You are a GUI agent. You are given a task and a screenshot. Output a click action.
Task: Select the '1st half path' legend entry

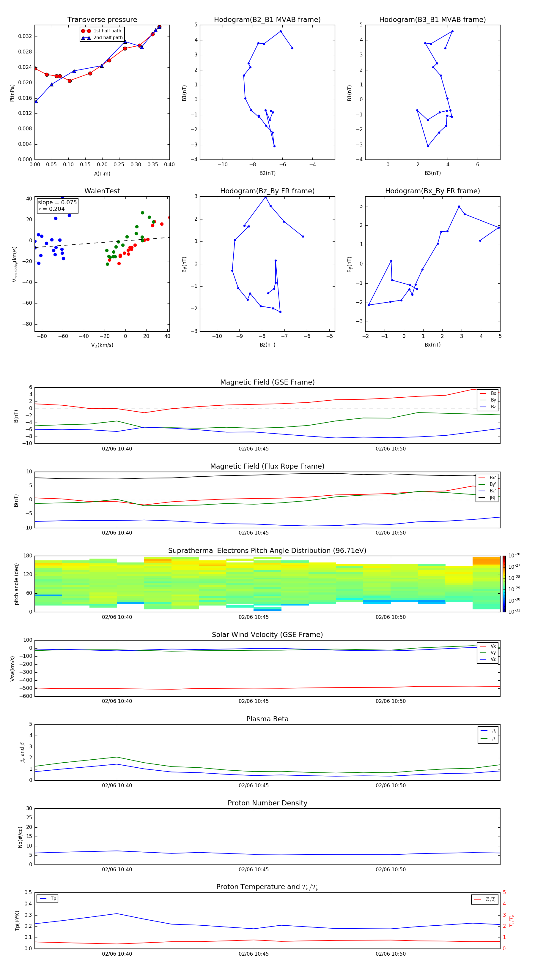click(102, 31)
